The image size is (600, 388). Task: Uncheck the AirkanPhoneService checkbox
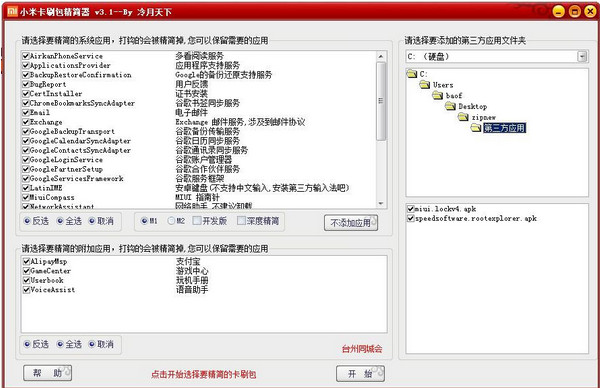coord(26,56)
